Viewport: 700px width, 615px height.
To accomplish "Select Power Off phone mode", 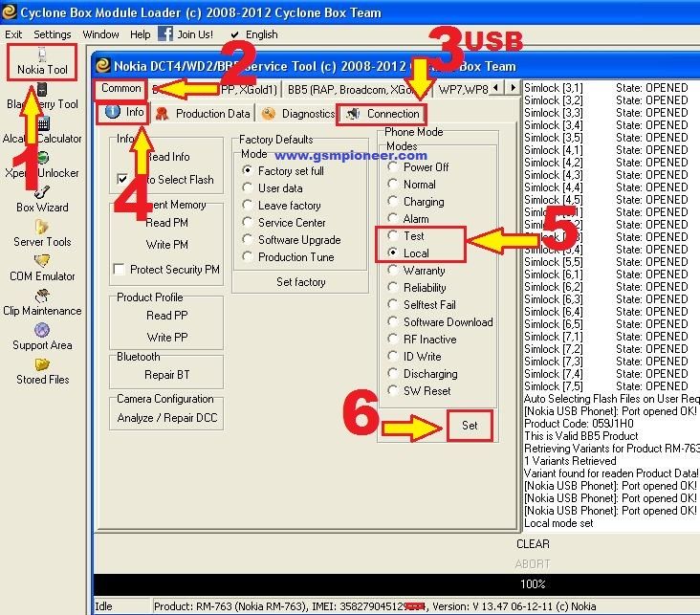I will click(392, 166).
